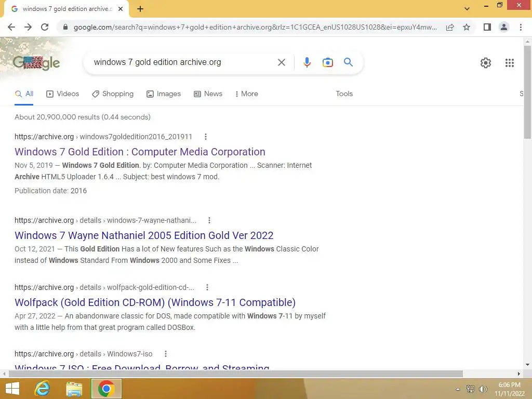This screenshot has height=399, width=532.
Task: Go forward with the forward arrow
Action: click(28, 27)
